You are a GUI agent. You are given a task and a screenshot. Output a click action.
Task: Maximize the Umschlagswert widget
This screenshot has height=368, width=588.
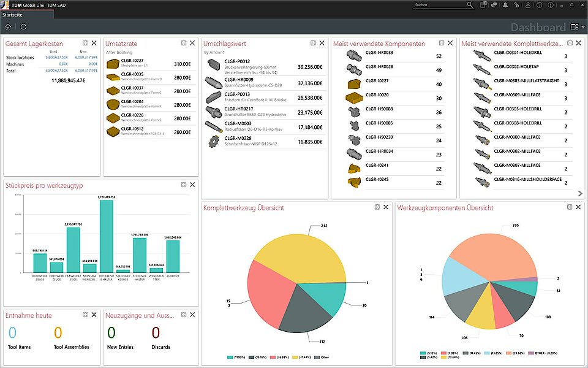click(x=314, y=44)
